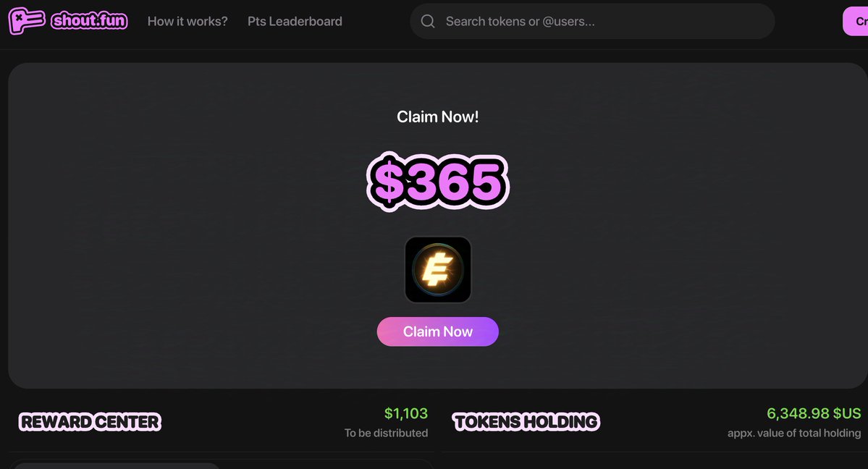Image resolution: width=868 pixels, height=469 pixels.
Task: Click the pink shout.fun mascot logo icon
Action: click(x=27, y=21)
